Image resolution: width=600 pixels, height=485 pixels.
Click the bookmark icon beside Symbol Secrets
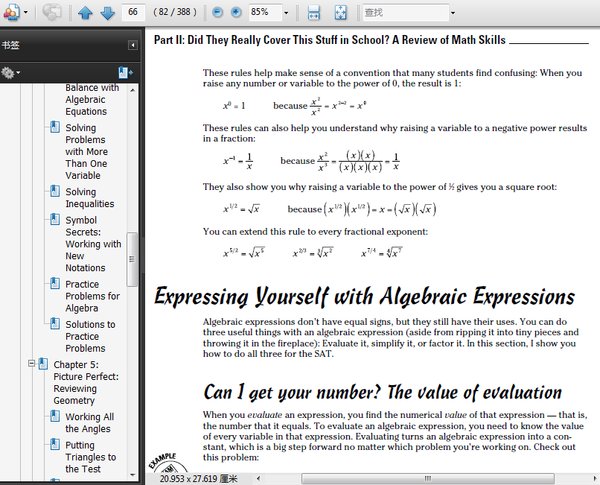[x=55, y=219]
